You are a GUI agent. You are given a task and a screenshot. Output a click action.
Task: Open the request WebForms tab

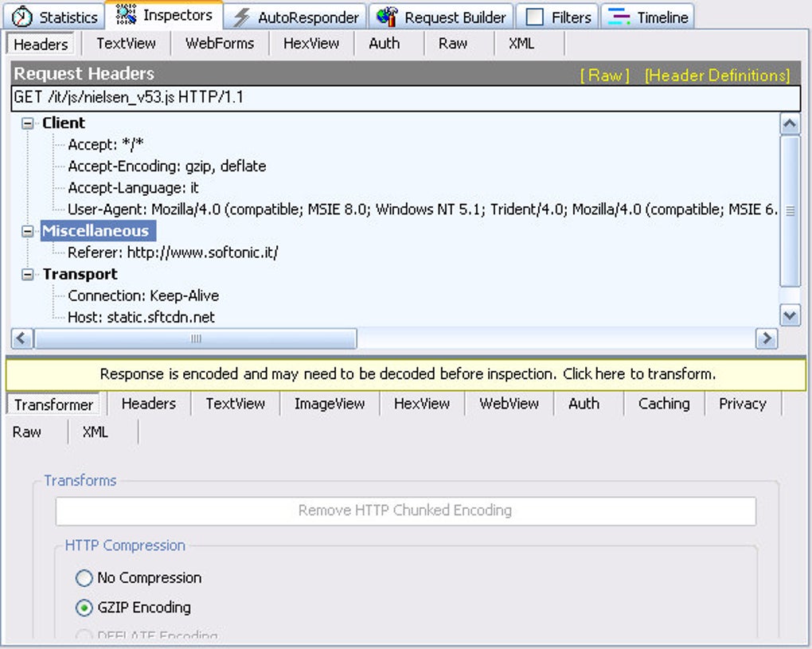pos(220,44)
